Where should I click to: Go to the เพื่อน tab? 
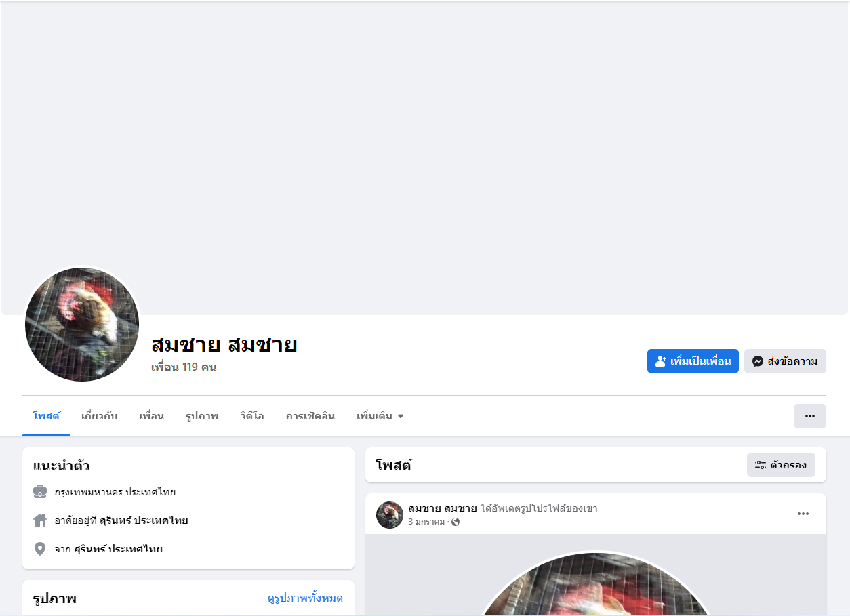pyautogui.click(x=152, y=416)
